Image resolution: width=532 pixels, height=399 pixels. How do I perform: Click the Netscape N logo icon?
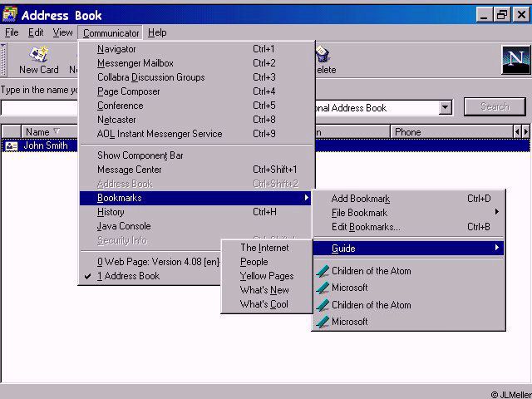coord(515,60)
